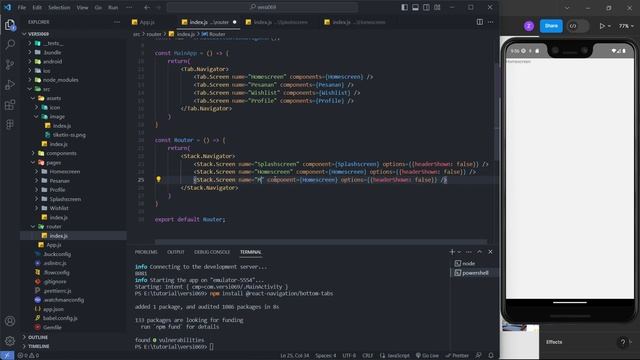Screen dimensions: 640x360
Task: Click the Prettier status bar item
Action: 457,356
